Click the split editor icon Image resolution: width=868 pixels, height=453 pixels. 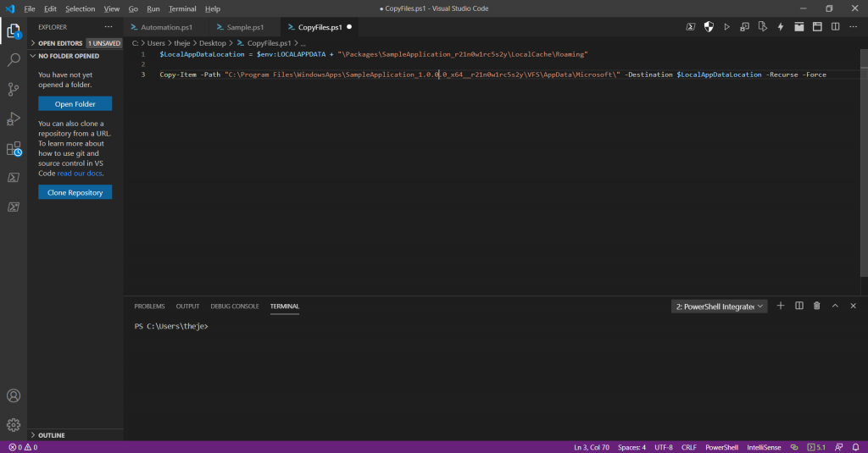(x=835, y=27)
